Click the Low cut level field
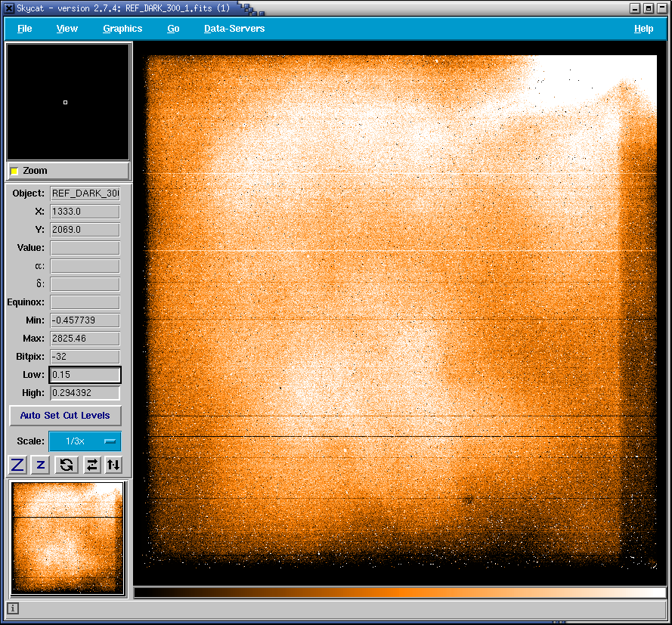The height and width of the screenshot is (625, 672). [x=85, y=375]
